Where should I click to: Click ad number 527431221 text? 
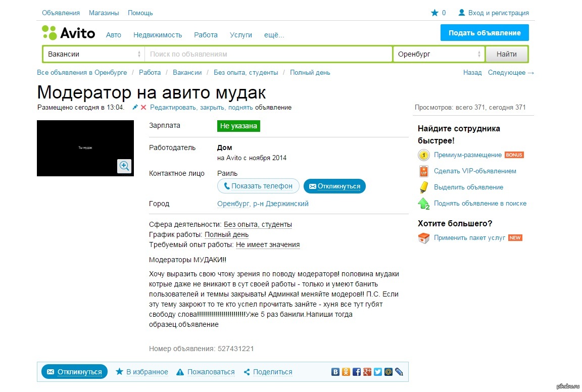click(x=236, y=349)
